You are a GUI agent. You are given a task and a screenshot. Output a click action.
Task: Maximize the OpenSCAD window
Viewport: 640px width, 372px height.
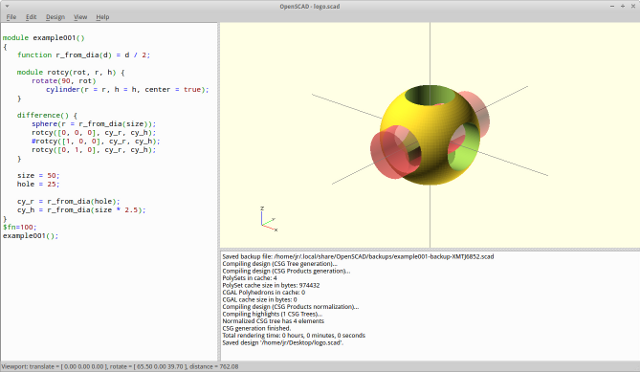pyautogui.click(x=623, y=6)
